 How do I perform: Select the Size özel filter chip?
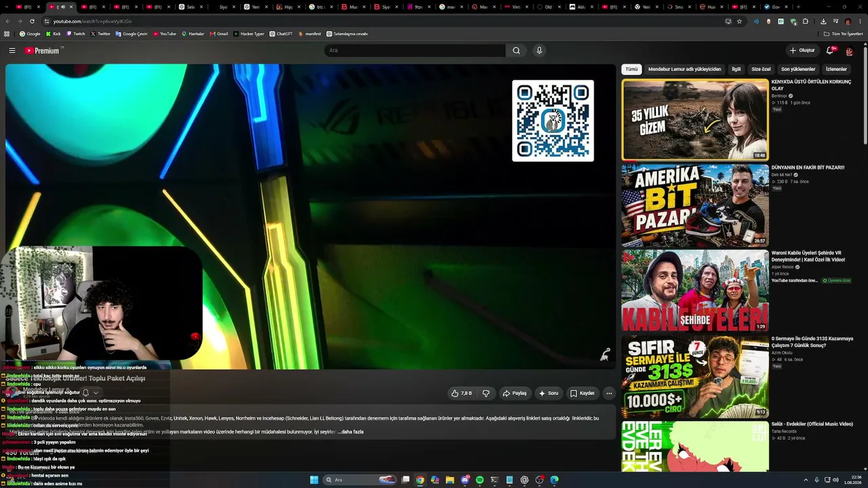point(761,69)
